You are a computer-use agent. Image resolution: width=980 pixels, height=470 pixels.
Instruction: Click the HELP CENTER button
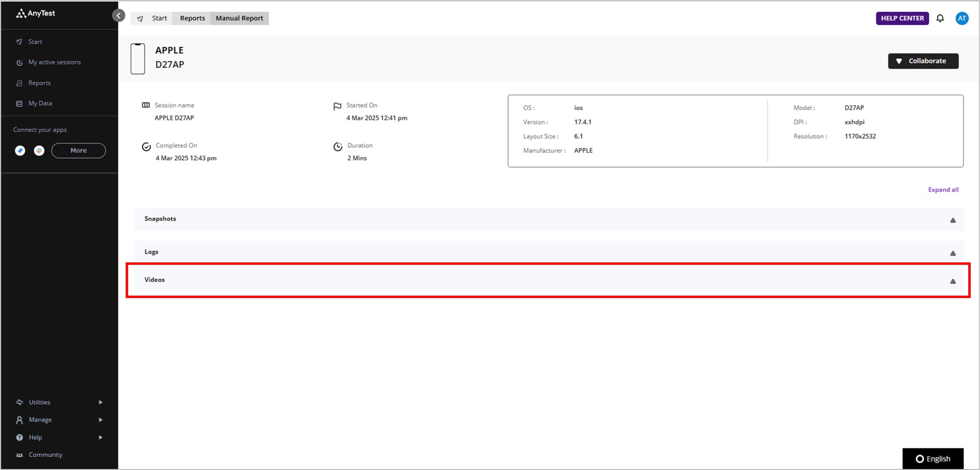click(902, 19)
